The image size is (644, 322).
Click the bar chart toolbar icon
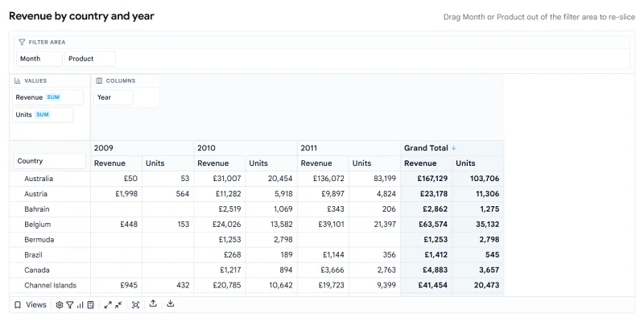[x=80, y=305]
